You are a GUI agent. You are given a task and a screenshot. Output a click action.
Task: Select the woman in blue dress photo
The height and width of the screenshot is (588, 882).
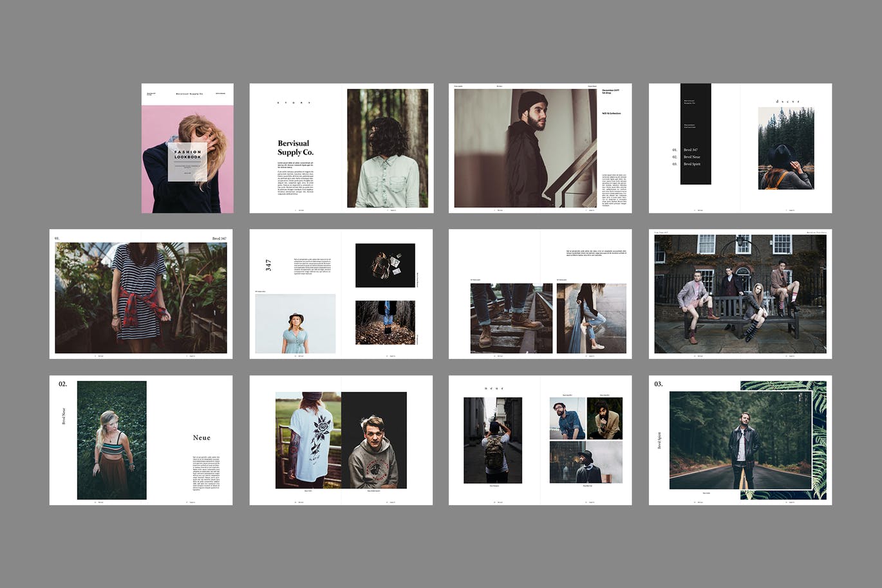(x=295, y=324)
